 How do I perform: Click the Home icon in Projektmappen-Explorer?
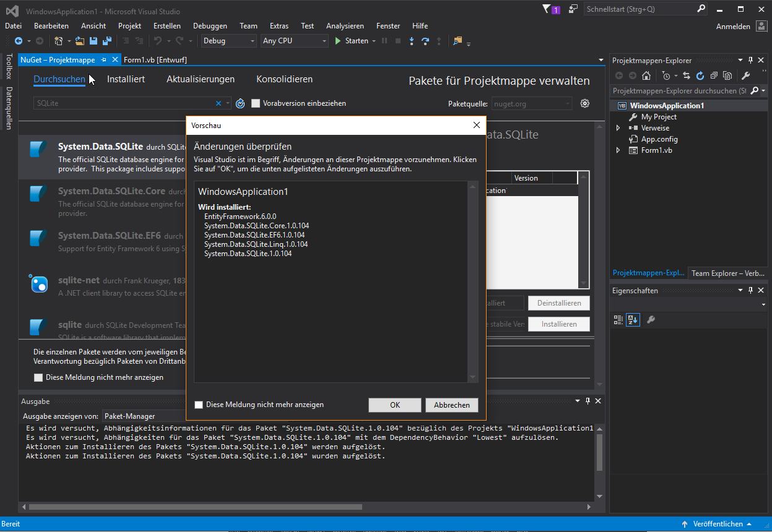click(646, 75)
